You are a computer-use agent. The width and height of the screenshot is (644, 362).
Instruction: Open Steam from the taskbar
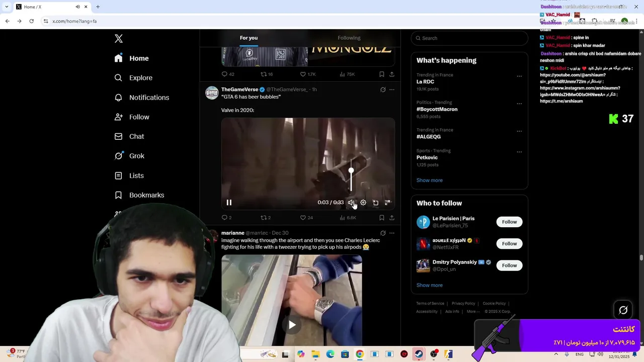pos(419,354)
